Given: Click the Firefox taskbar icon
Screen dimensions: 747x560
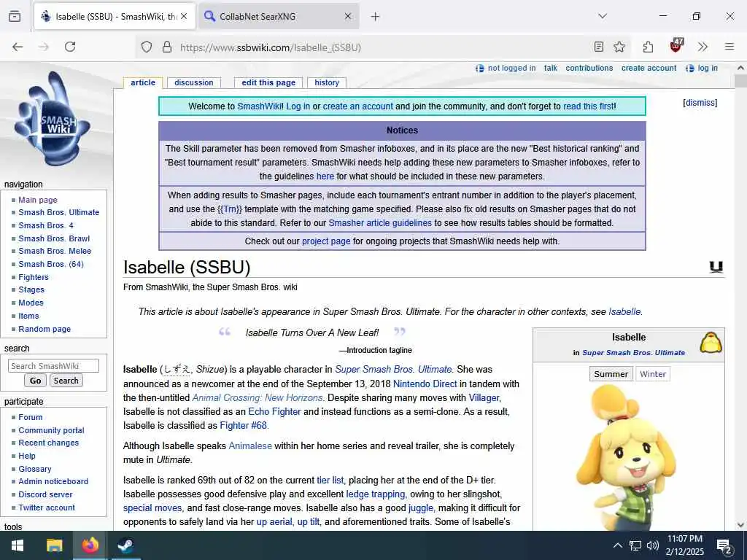Looking at the screenshot, I should [90, 545].
